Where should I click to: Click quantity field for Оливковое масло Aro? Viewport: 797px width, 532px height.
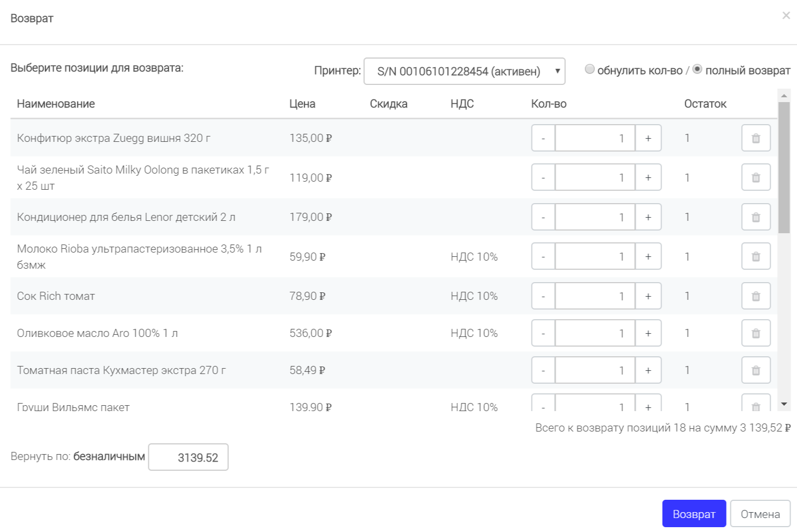coord(595,333)
